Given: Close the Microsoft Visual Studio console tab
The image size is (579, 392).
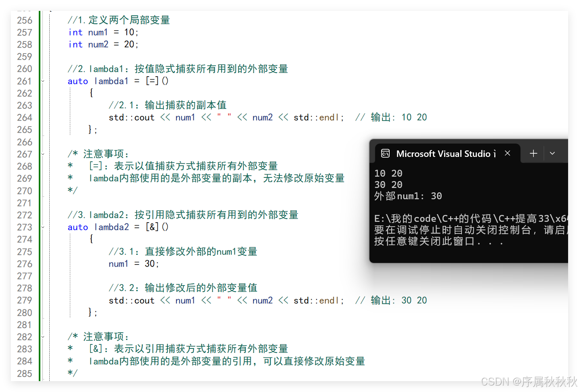Looking at the screenshot, I should 508,153.
